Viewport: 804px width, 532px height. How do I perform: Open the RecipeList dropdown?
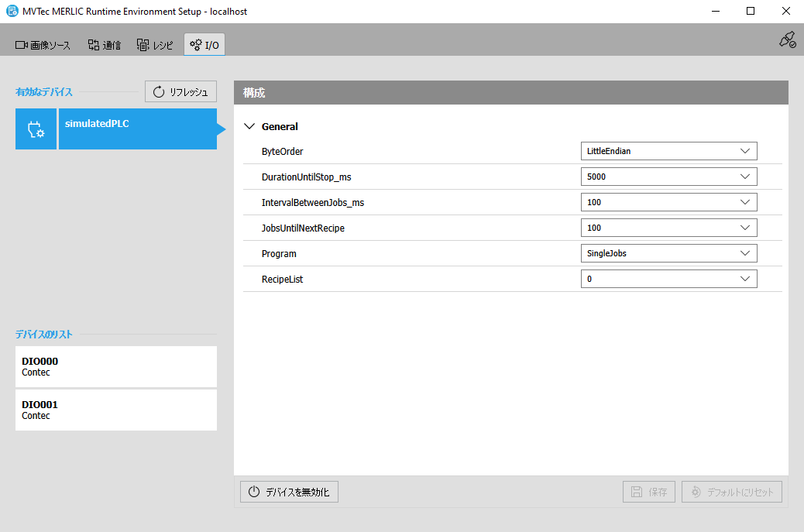pyautogui.click(x=668, y=279)
